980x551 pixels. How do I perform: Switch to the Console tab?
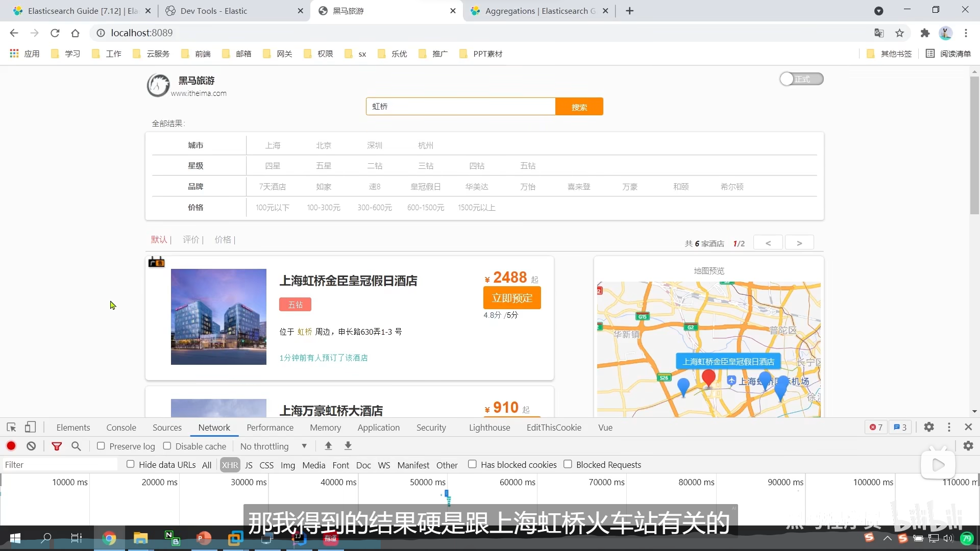(x=121, y=428)
